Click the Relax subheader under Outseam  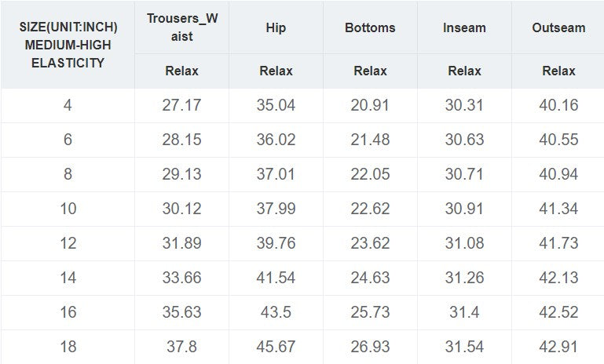tap(558, 71)
